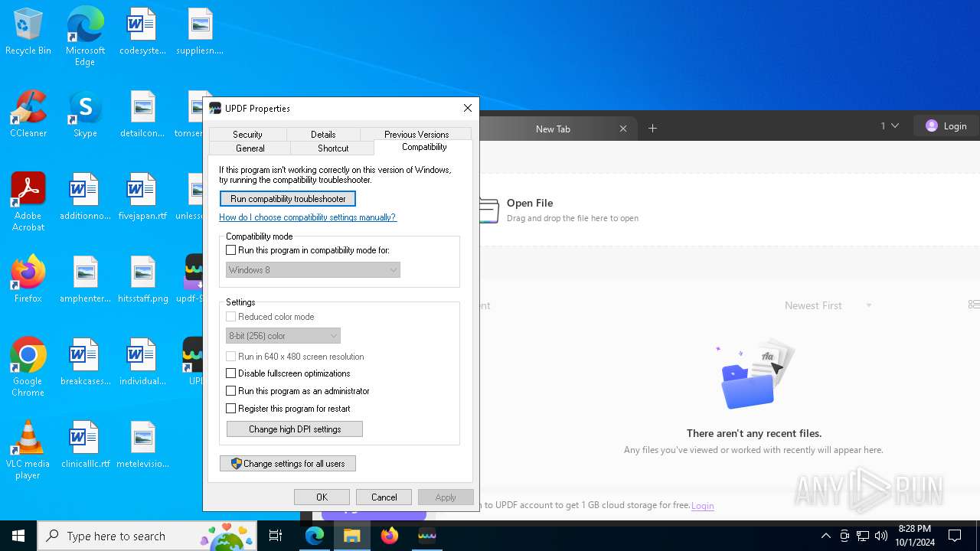Expand the window count dropdown in UPDF
Viewport: 980px width, 551px height.
click(890, 126)
